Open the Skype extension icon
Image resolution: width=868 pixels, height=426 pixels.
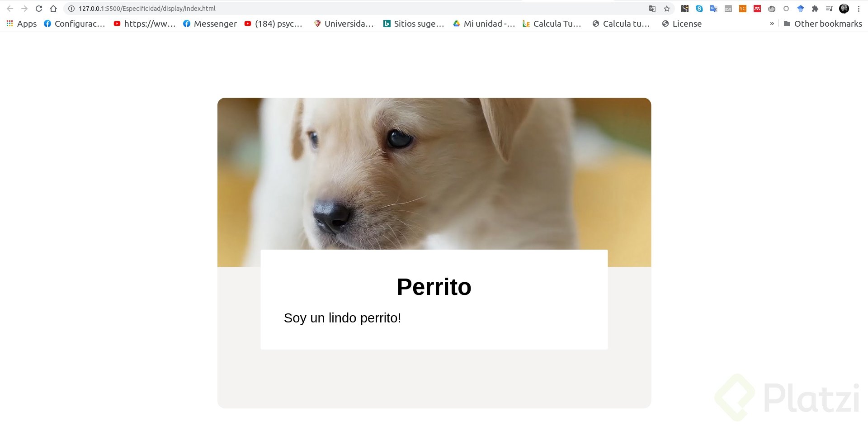pos(699,9)
